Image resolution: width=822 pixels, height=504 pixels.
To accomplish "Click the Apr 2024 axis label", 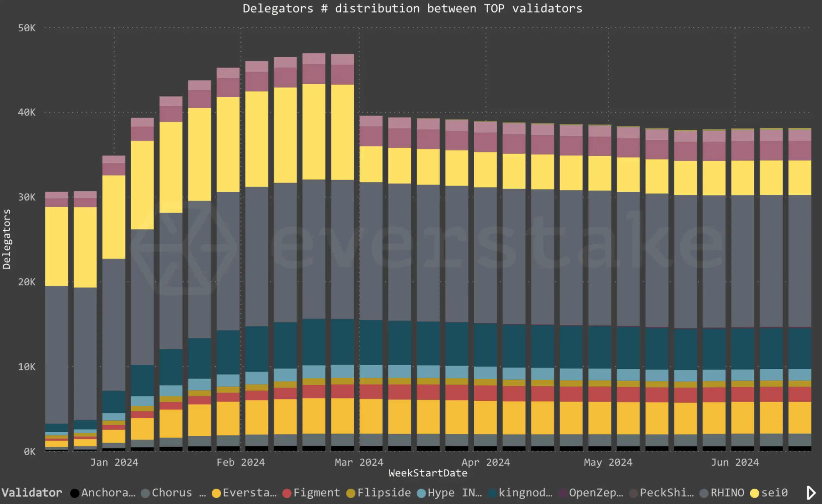I will 486,462.
